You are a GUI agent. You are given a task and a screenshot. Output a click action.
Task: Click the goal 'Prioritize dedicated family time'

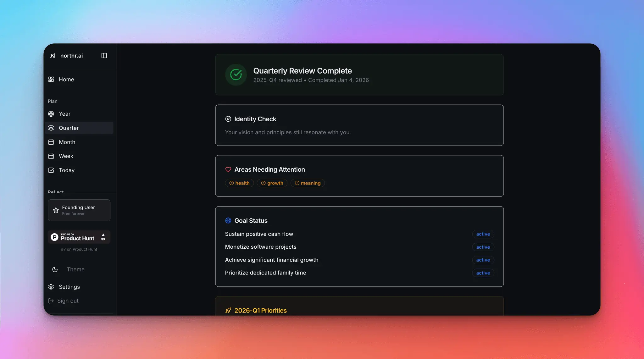pos(265,273)
